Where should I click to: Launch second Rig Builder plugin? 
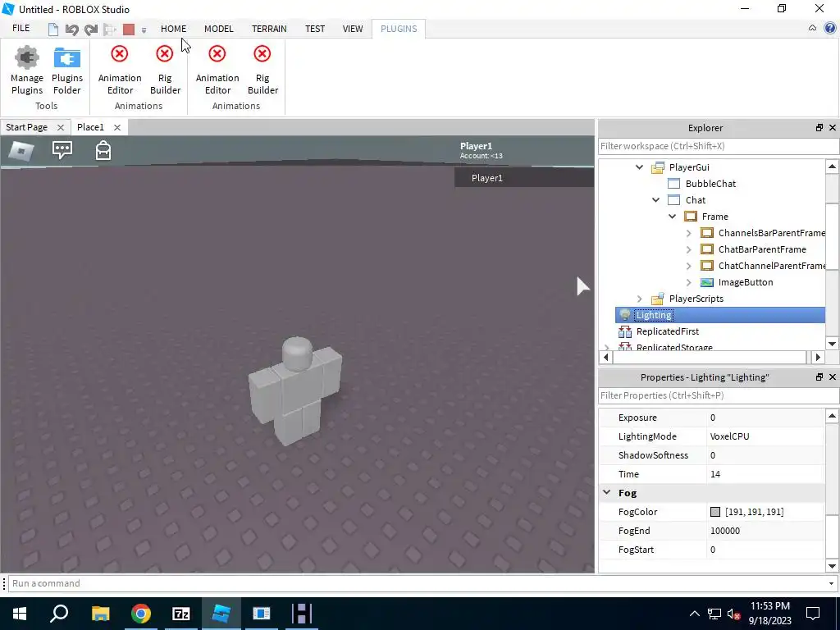coord(262,71)
